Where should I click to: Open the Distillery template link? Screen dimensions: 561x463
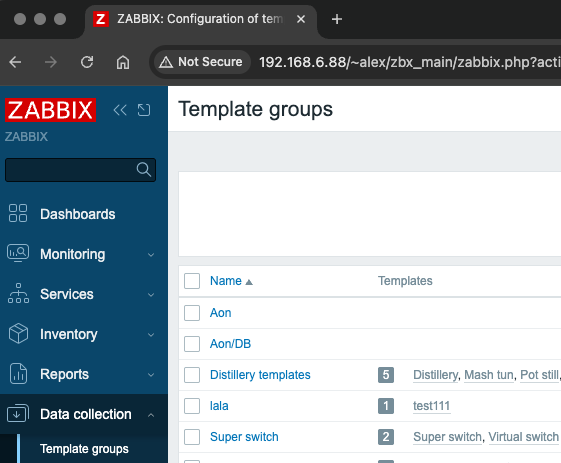click(x=435, y=375)
